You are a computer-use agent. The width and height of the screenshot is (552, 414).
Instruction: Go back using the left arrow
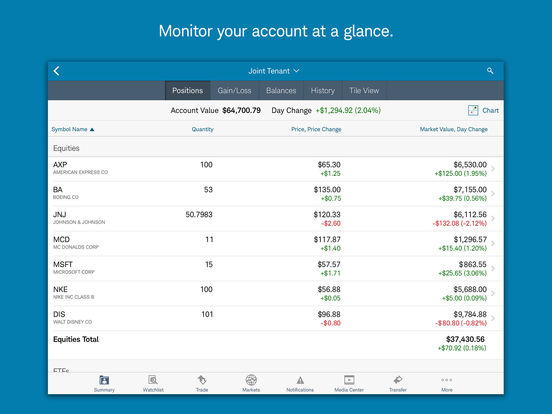[57, 71]
